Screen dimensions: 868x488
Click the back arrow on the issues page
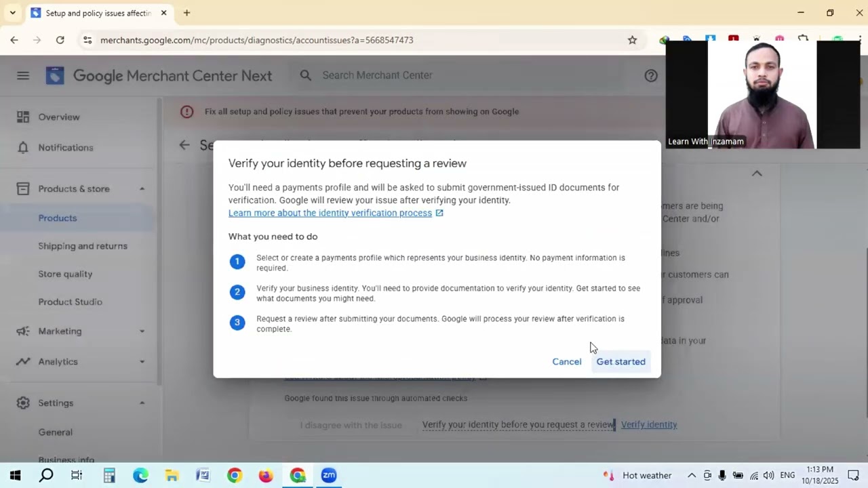click(x=184, y=145)
